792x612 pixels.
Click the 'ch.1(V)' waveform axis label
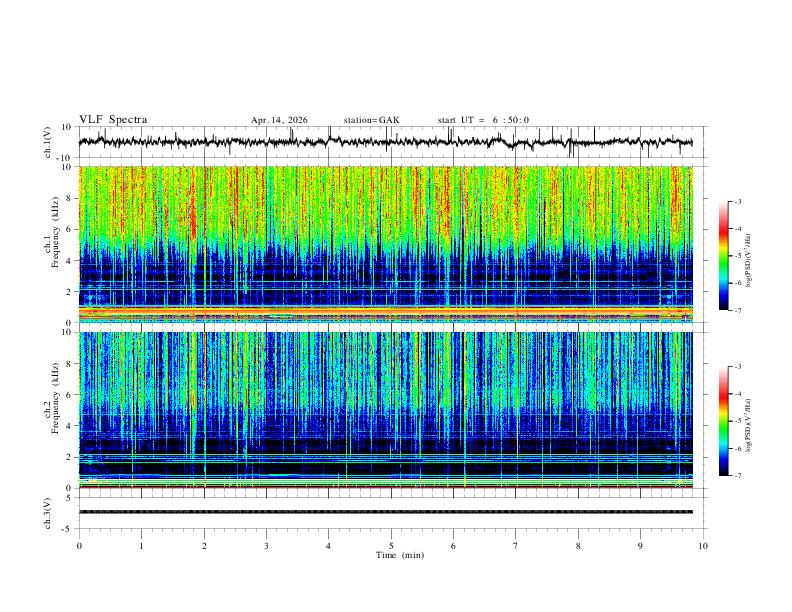[48, 142]
